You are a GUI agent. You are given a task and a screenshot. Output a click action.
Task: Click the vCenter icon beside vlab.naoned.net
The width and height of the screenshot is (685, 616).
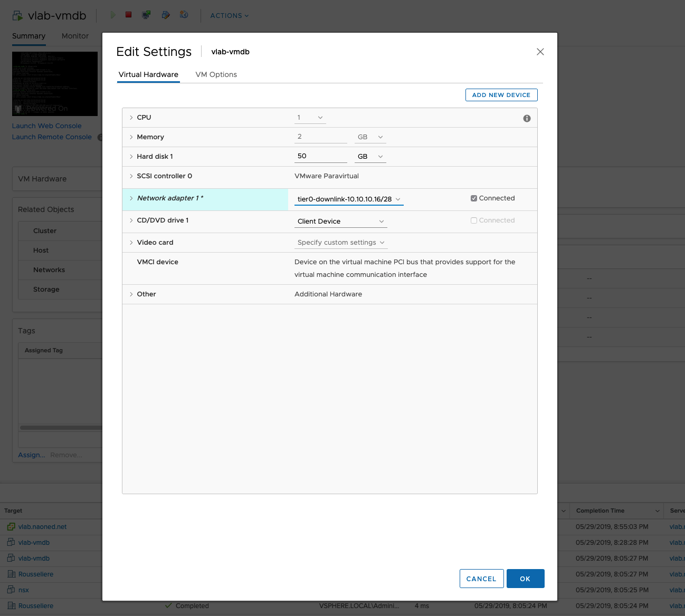coord(11,527)
